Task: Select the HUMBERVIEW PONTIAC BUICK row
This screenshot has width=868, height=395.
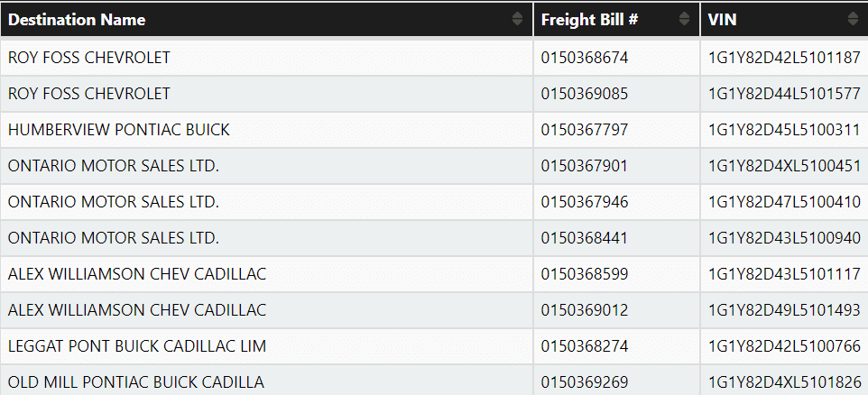Action: click(x=119, y=130)
